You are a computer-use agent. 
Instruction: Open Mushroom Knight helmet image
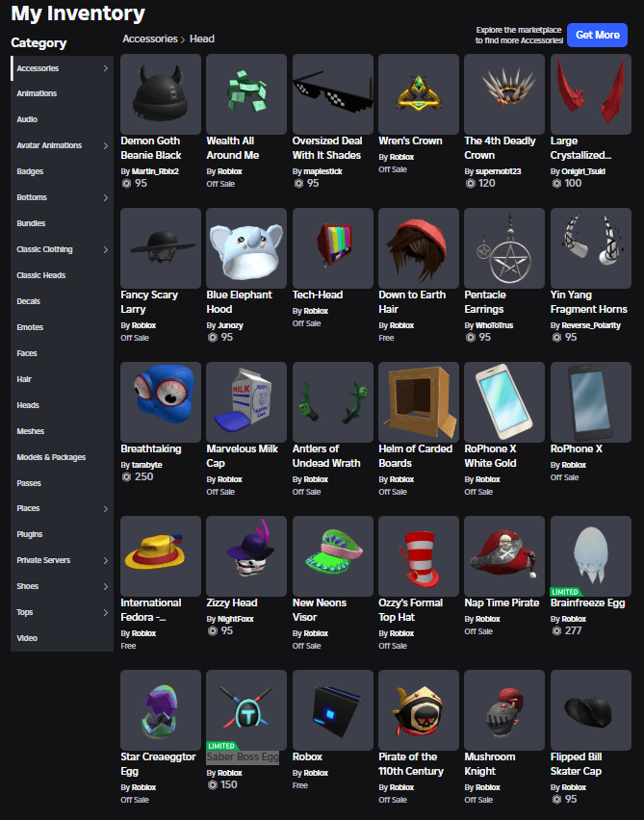(x=504, y=710)
